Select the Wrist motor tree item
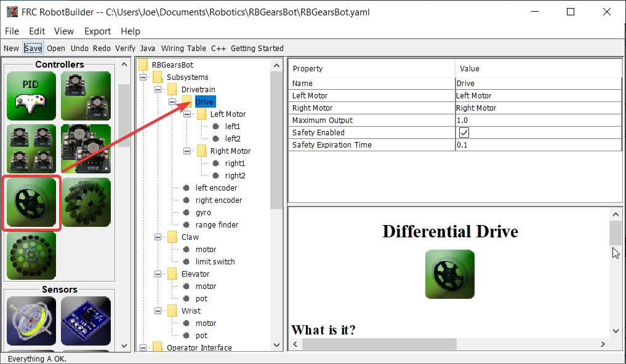Image resolution: width=626 pixels, height=364 pixels. [x=206, y=323]
